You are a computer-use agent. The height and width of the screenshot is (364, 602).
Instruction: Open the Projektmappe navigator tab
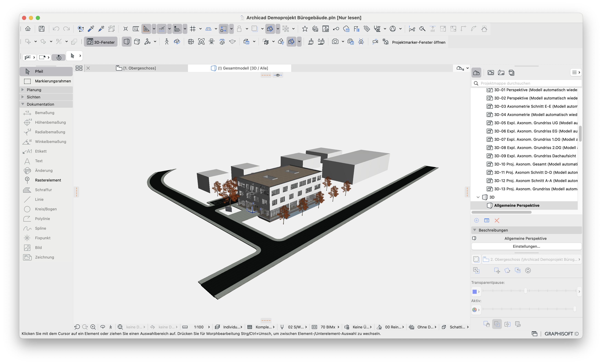[x=476, y=72]
